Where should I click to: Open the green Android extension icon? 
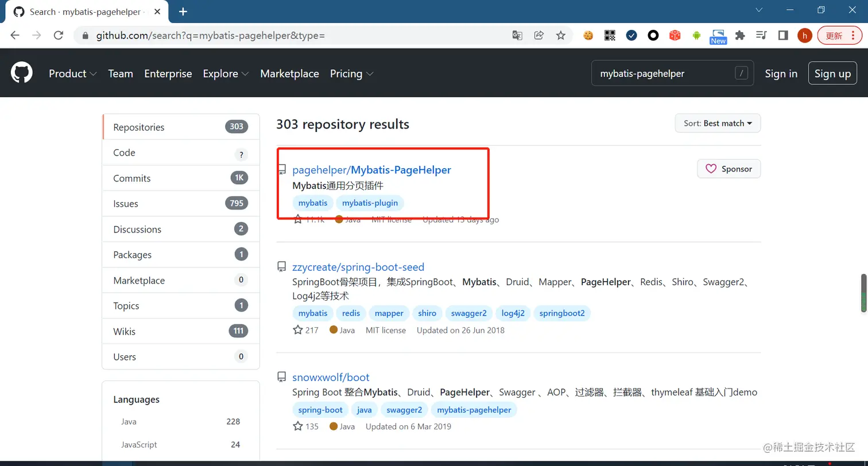696,36
